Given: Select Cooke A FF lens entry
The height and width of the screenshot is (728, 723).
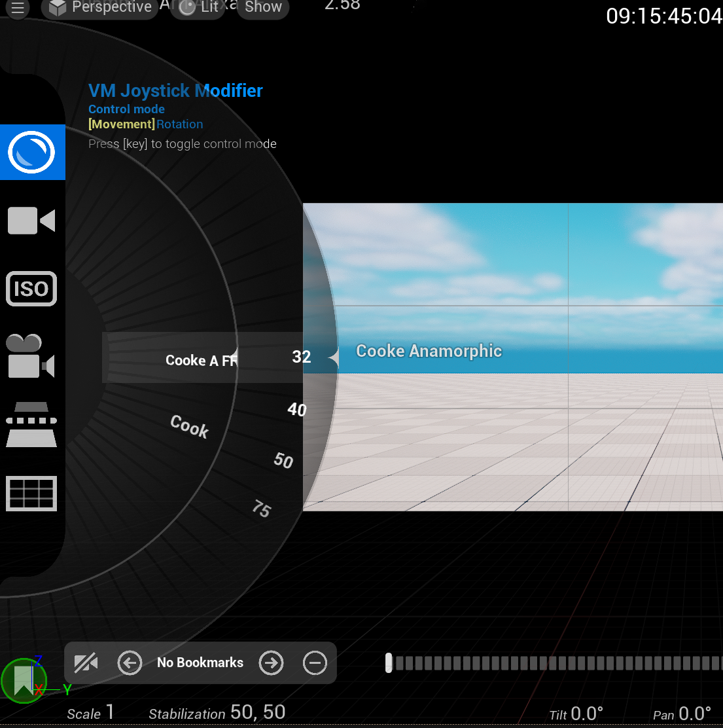Looking at the screenshot, I should tap(202, 360).
